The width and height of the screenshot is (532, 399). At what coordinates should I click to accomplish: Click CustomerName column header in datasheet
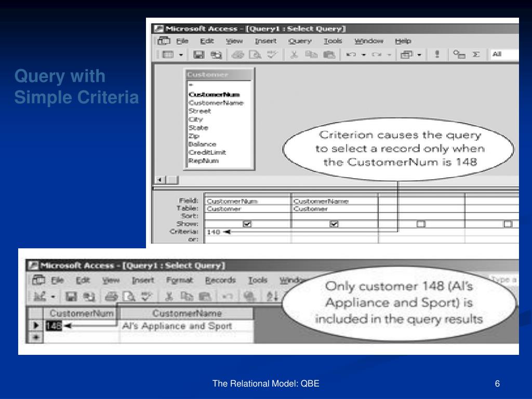tap(187, 313)
